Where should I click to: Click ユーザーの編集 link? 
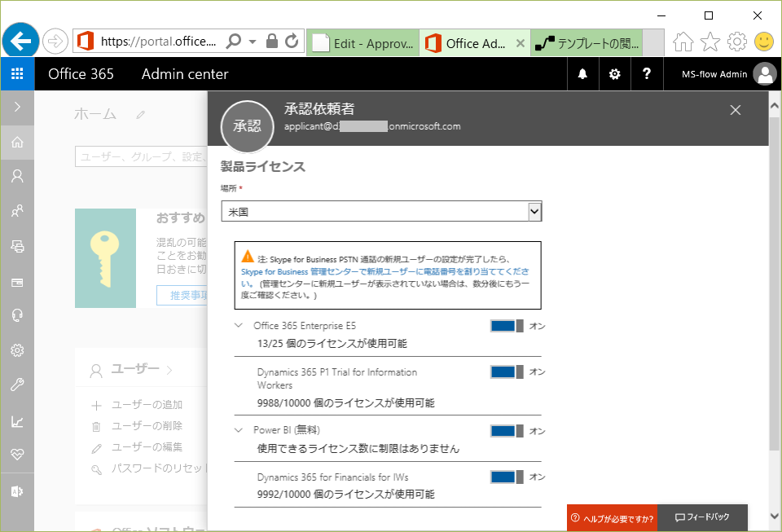point(147,446)
